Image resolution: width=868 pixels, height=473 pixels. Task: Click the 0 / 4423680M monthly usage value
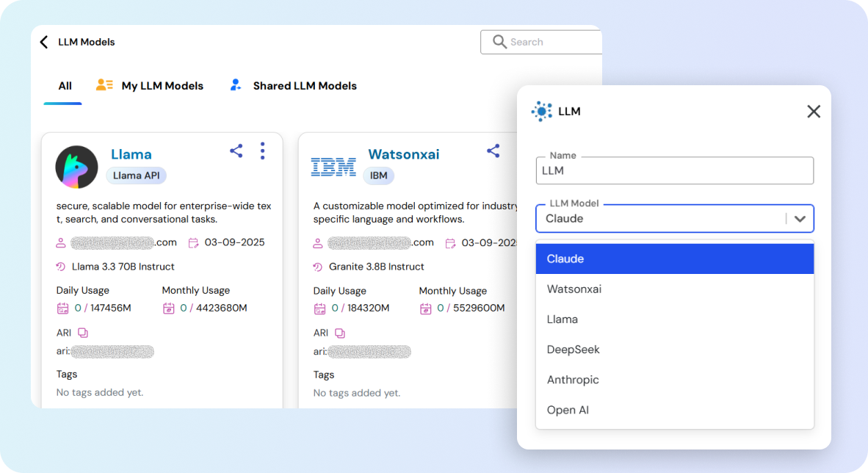214,308
